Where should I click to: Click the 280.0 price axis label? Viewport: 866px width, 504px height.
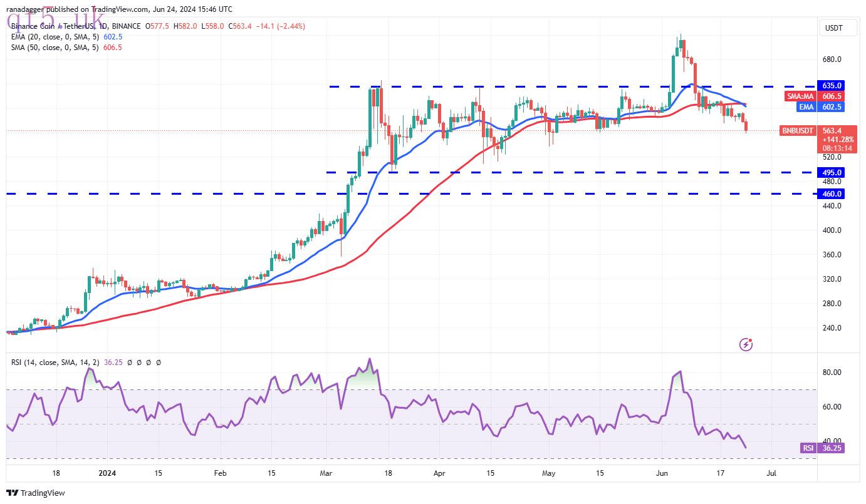[832, 304]
